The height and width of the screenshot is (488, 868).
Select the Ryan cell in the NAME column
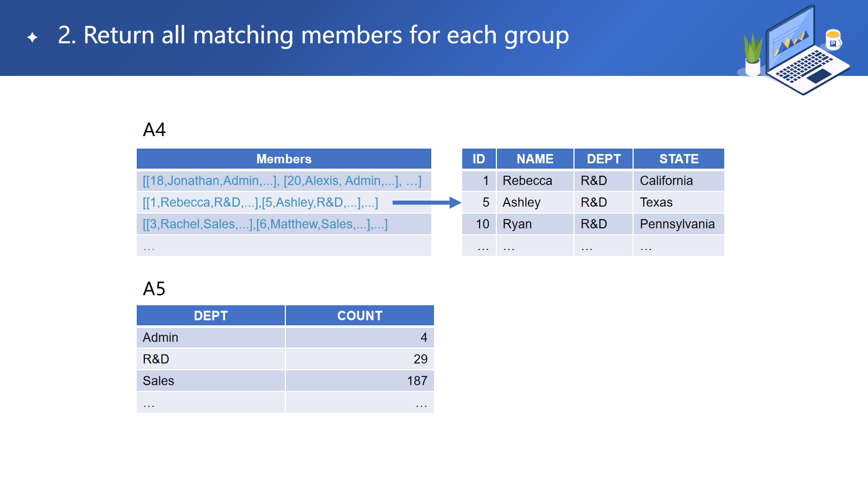pos(517,224)
